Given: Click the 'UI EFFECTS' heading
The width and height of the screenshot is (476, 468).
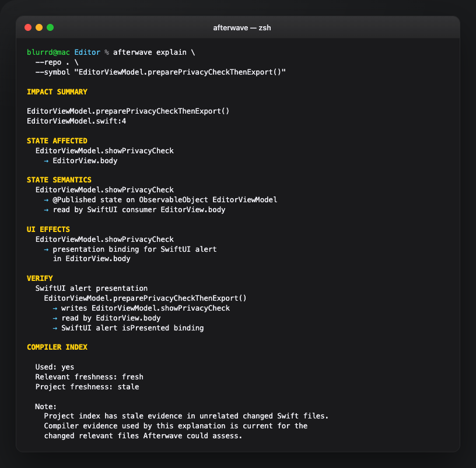Looking at the screenshot, I should (48, 230).
